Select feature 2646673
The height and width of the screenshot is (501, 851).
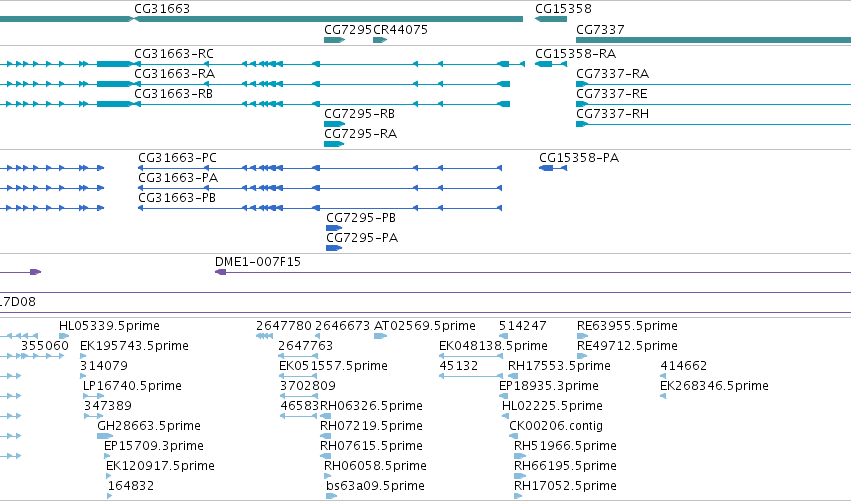click(342, 326)
